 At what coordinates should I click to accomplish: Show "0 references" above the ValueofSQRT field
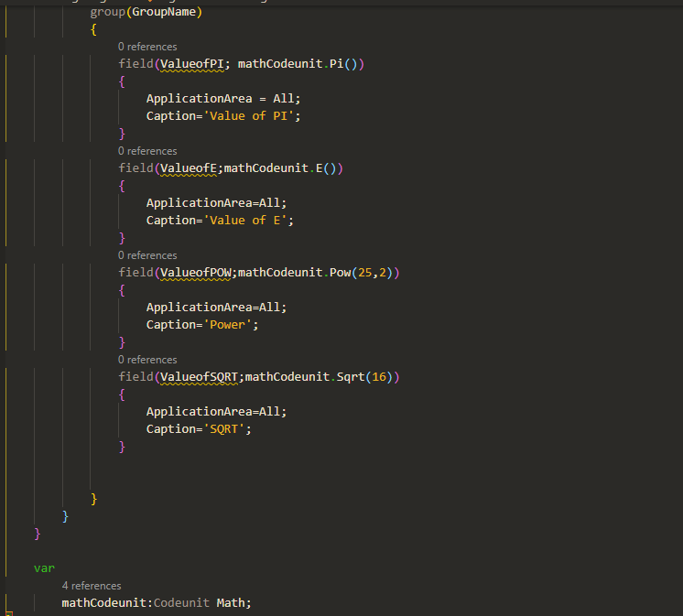(147, 360)
